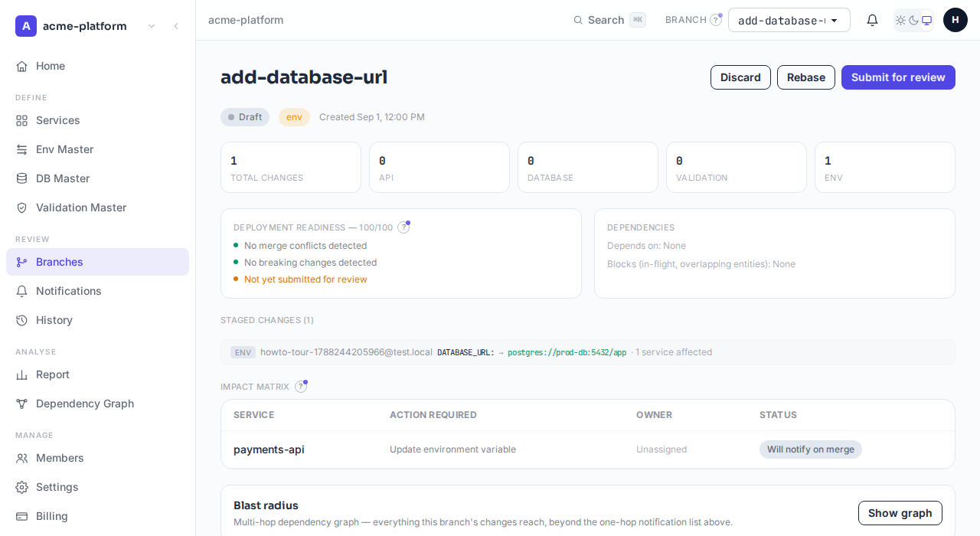Click the Notifications bell icon in sidebar
Image resolution: width=980 pixels, height=536 pixels.
point(21,291)
